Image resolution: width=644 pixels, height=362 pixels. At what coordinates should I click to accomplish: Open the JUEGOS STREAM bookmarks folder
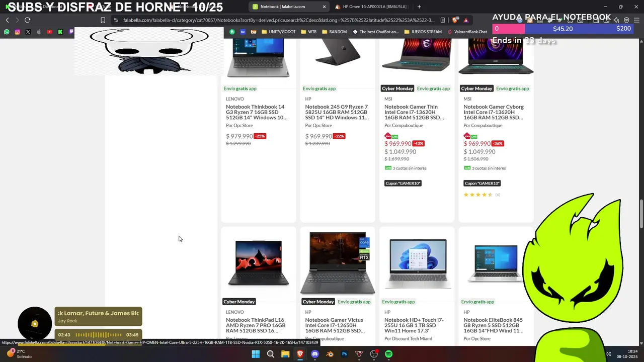(x=423, y=32)
